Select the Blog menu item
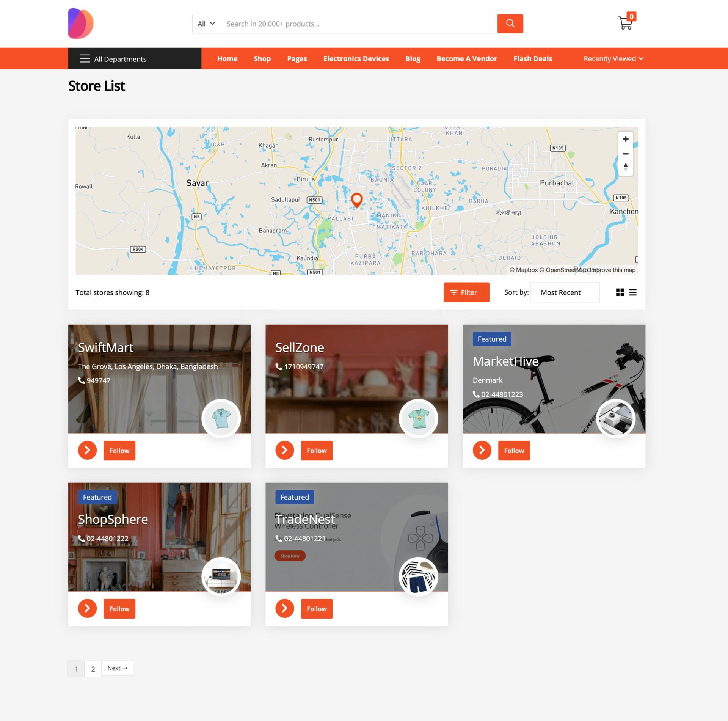 point(413,58)
